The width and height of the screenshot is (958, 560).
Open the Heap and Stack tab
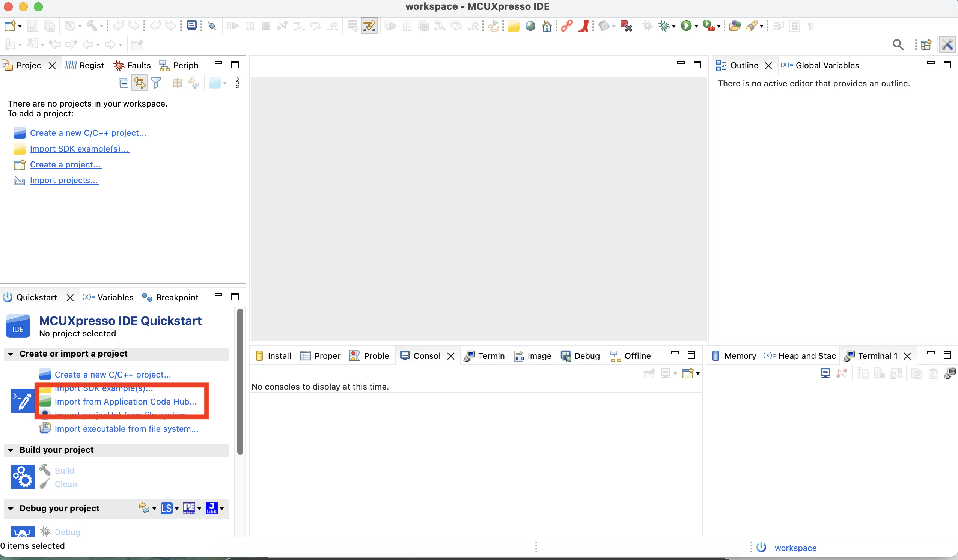pyautogui.click(x=799, y=356)
